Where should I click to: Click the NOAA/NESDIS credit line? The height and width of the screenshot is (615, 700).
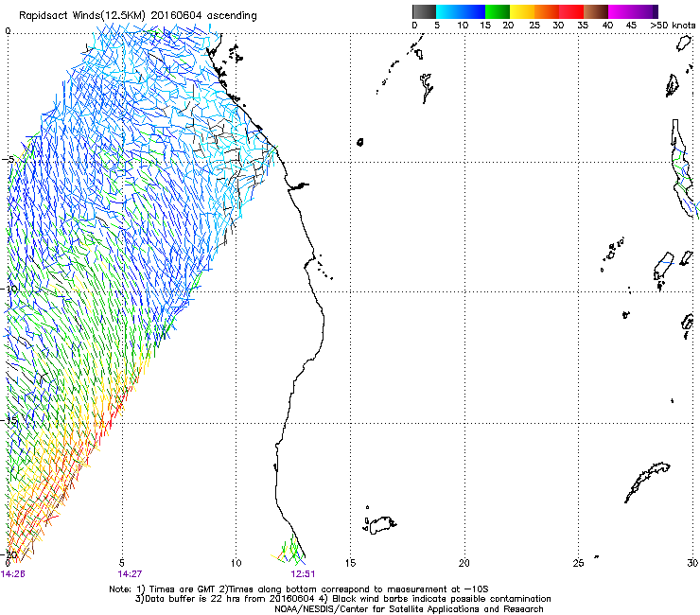point(409,609)
